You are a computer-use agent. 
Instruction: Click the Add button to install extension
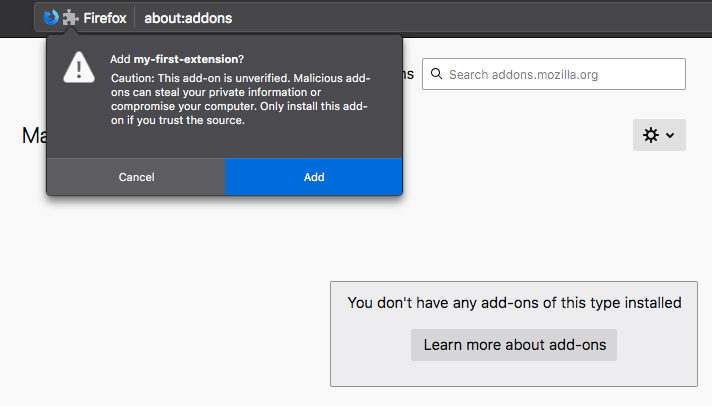tap(314, 177)
